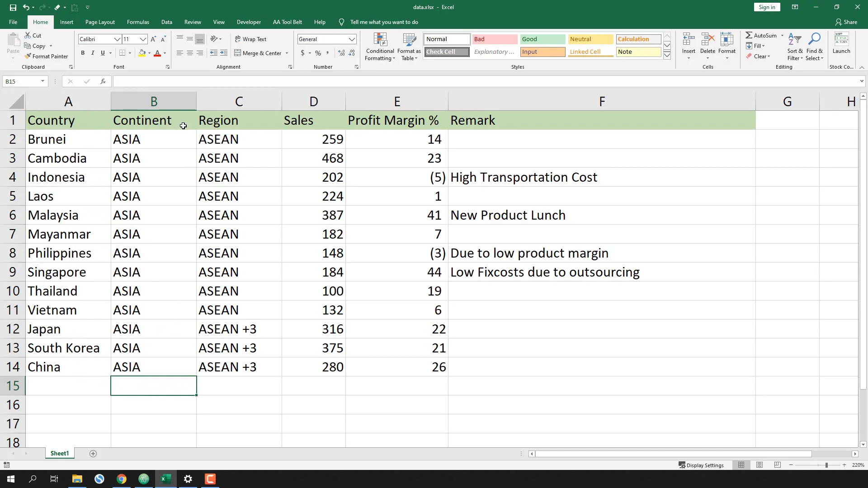Click the Increase Decimal icon

[x=340, y=53]
